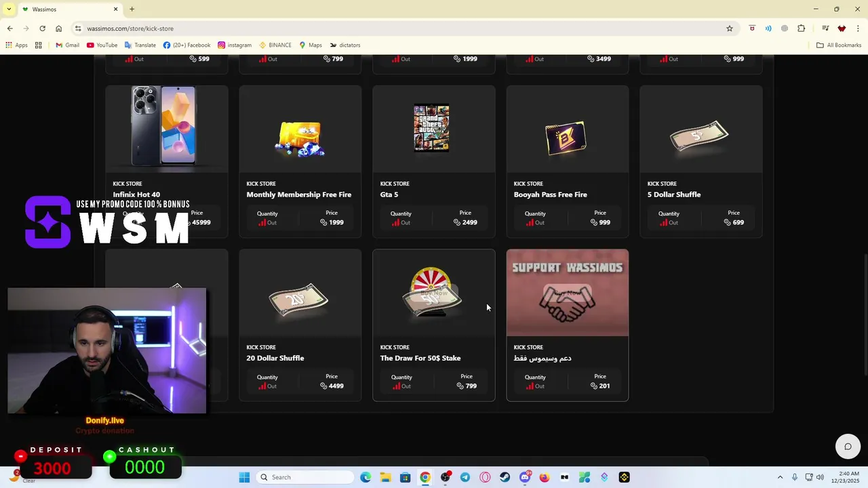Image resolution: width=868 pixels, height=488 pixels.
Task: Open the Gta 5 product thumbnail
Action: pyautogui.click(x=432, y=128)
